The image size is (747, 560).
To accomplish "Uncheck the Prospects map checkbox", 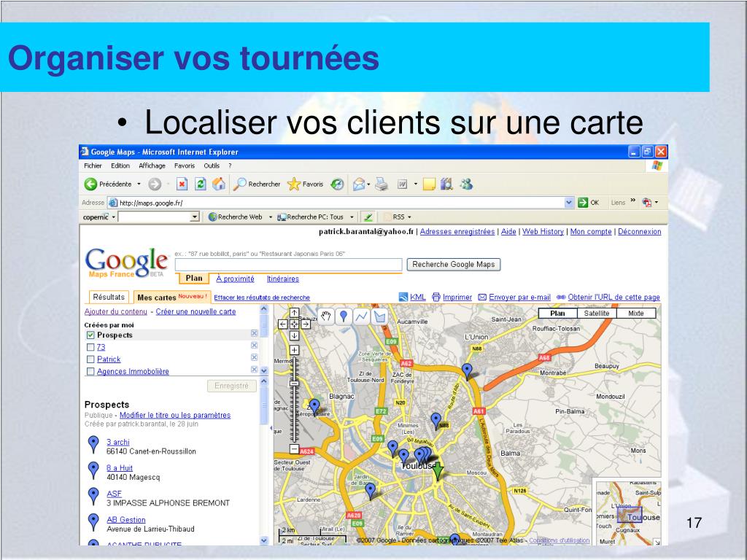I will coord(90,335).
